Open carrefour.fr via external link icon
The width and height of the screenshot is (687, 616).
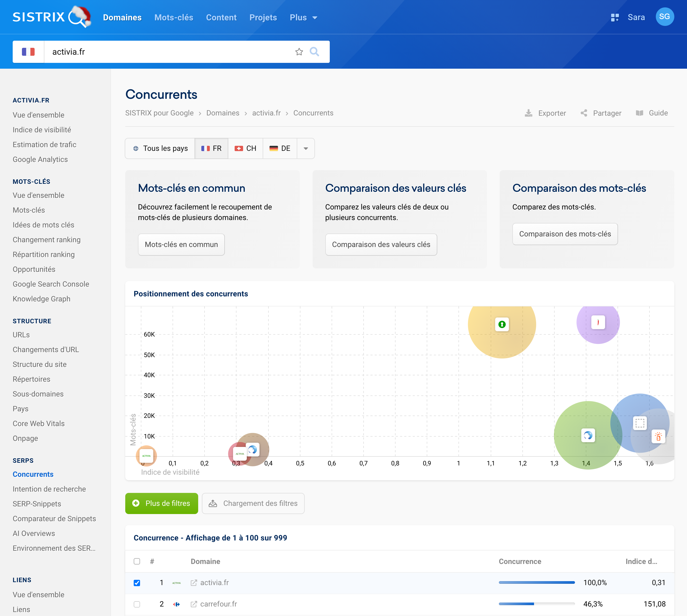(x=194, y=604)
